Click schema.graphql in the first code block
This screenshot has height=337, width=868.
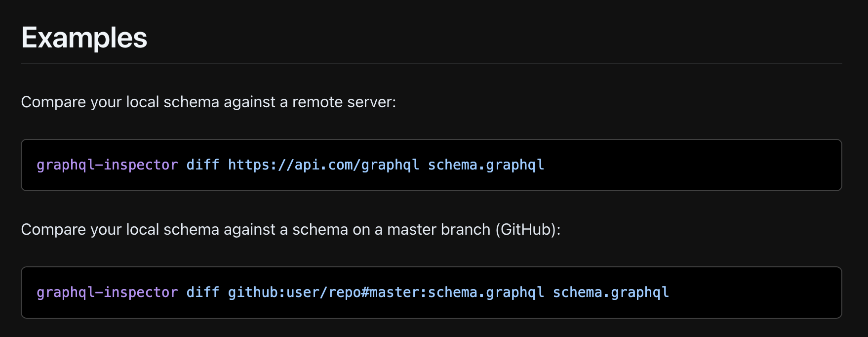[x=486, y=165]
